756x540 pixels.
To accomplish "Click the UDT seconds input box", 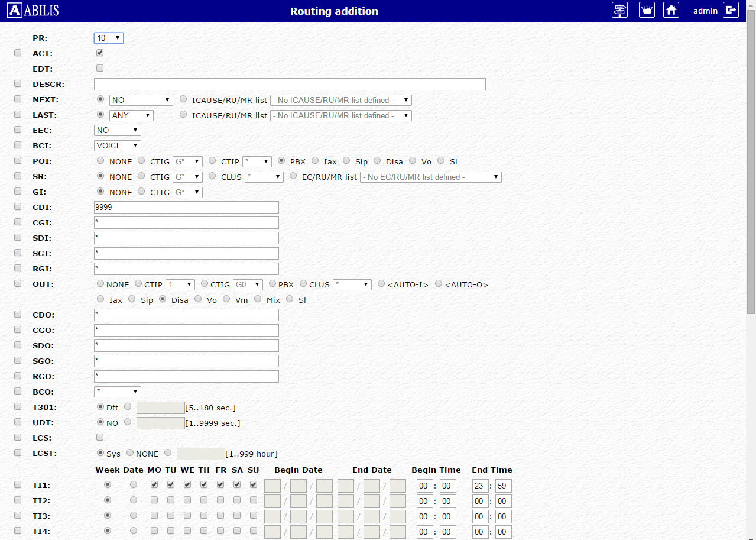I will 161,423.
